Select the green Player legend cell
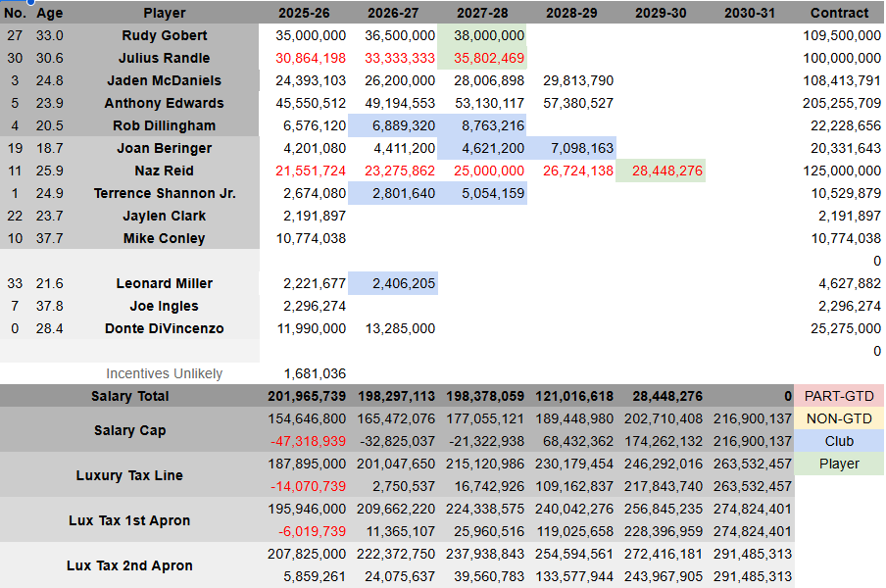Viewport: 886px width, 588px height. (839, 464)
